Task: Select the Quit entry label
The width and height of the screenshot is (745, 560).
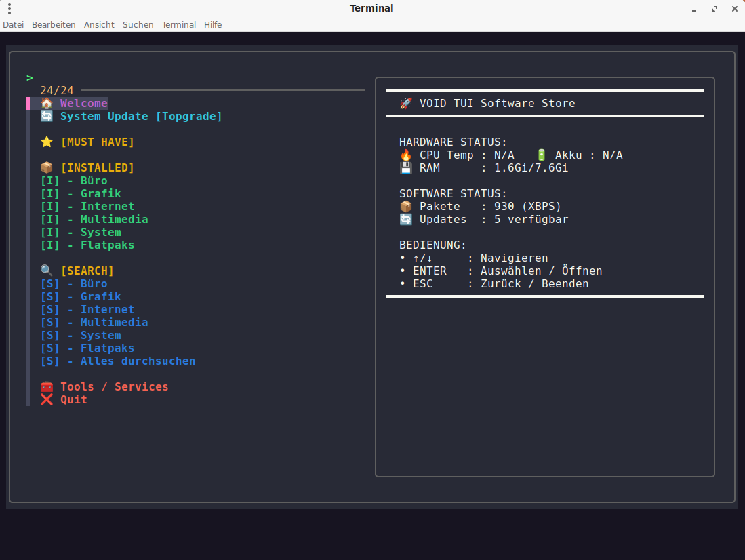Action: (73, 400)
